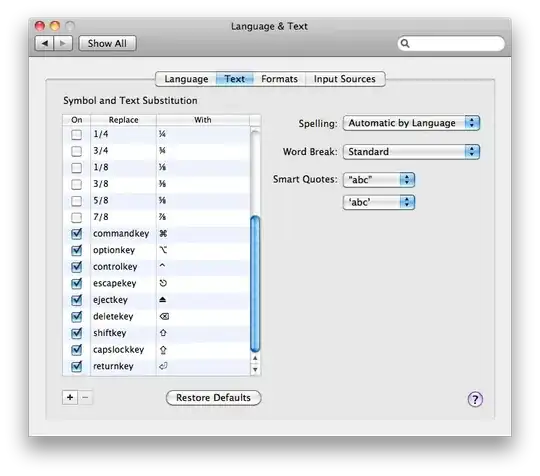Screen dimensions: 540x476
Task: Uncheck the returnkey substitution
Action: click(76, 366)
